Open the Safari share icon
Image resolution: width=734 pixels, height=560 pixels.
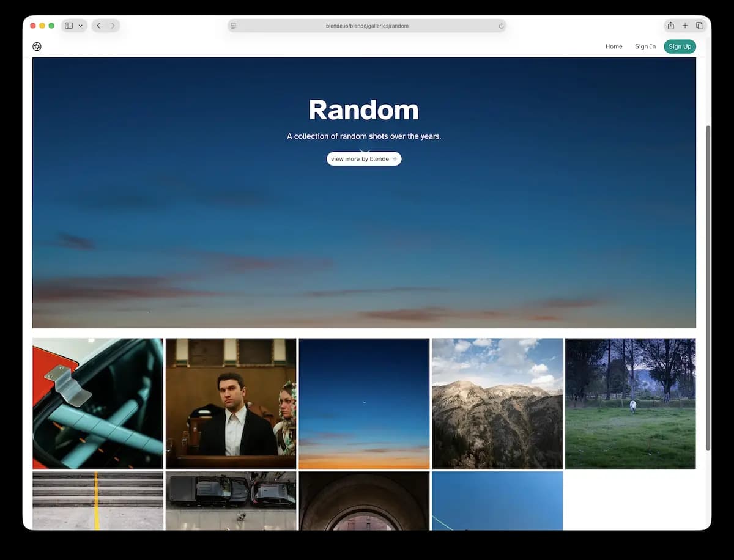pyautogui.click(x=670, y=26)
